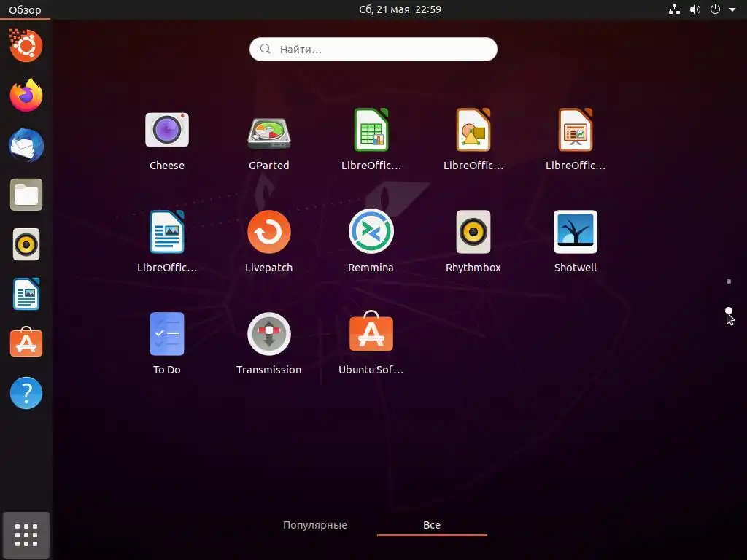Open Rhythmbox from the dock
Screen dimensions: 747x560
click(26, 245)
